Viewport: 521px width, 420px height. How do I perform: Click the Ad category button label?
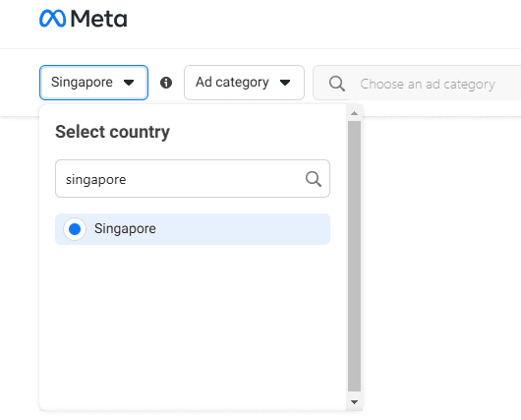(x=232, y=83)
